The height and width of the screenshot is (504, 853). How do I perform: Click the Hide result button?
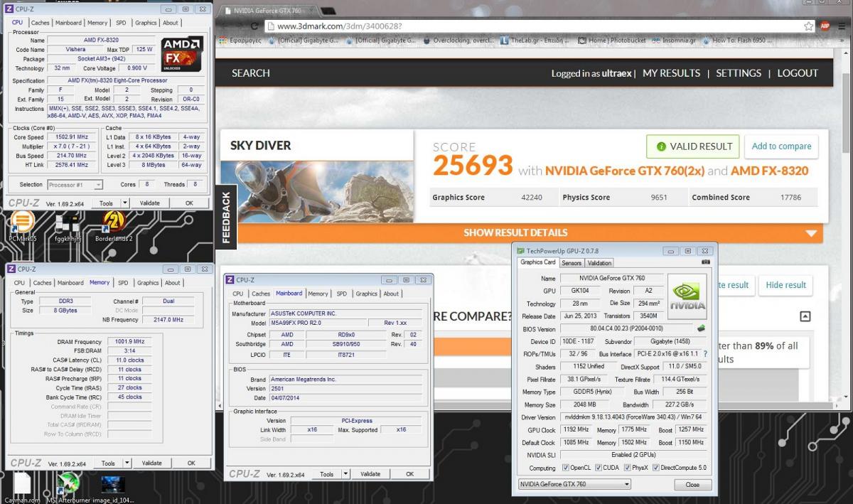pos(785,285)
